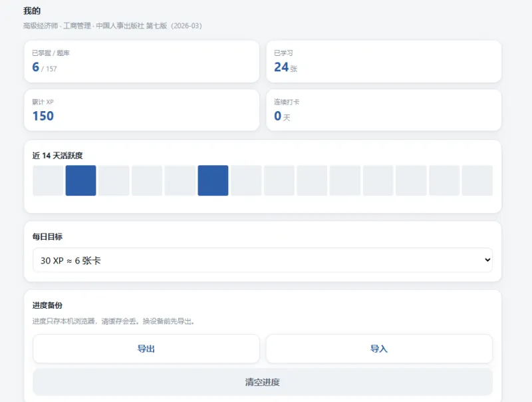Click the 近 14 天活跃度 heading
532x402 pixels.
click(58, 156)
